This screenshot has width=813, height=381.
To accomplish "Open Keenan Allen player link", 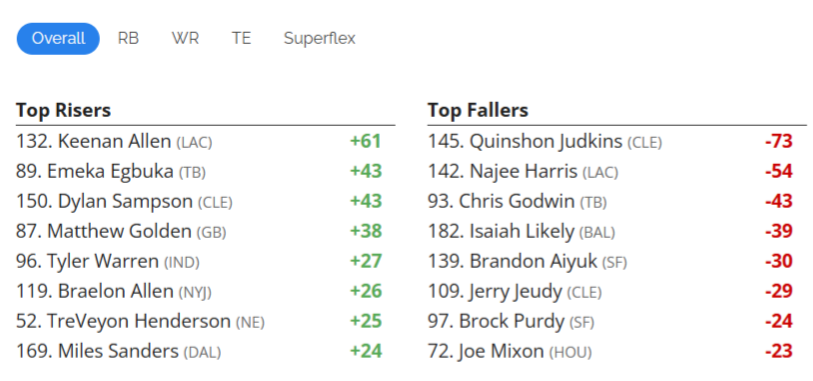I will click(114, 141).
